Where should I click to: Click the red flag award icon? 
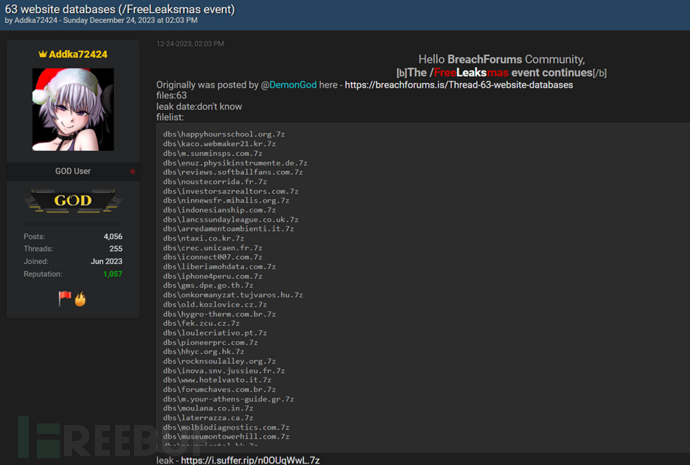coord(64,298)
